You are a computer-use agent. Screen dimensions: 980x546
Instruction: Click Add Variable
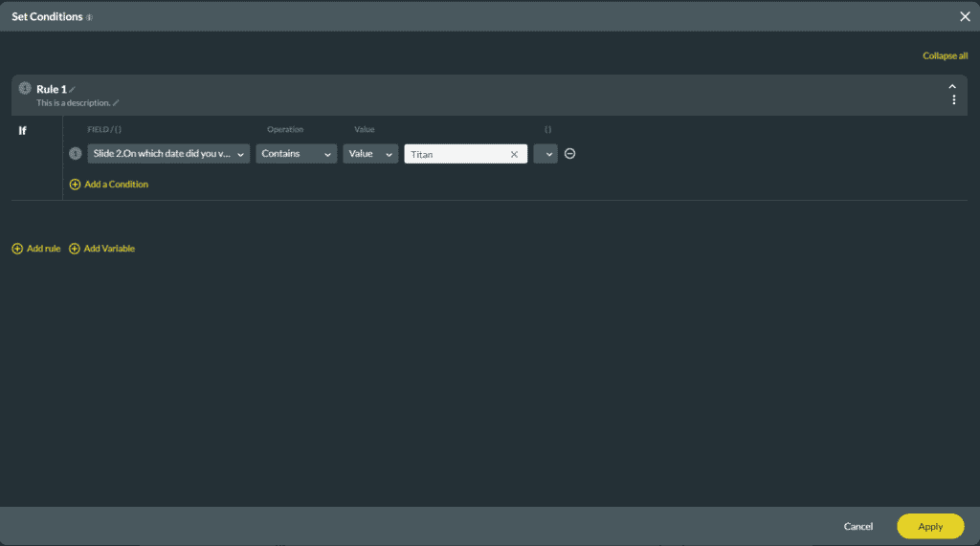[x=102, y=249]
